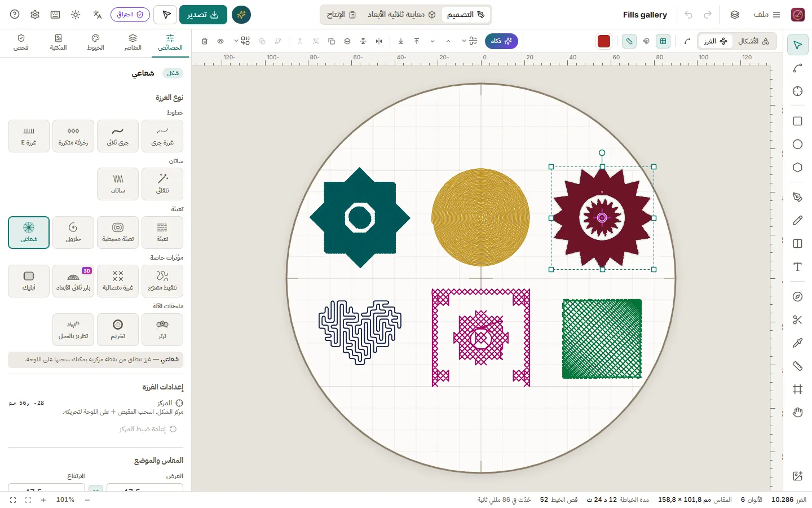Switch to the الأشكال (shapes) view mode
The width and height of the screenshot is (812, 508).
753,41
